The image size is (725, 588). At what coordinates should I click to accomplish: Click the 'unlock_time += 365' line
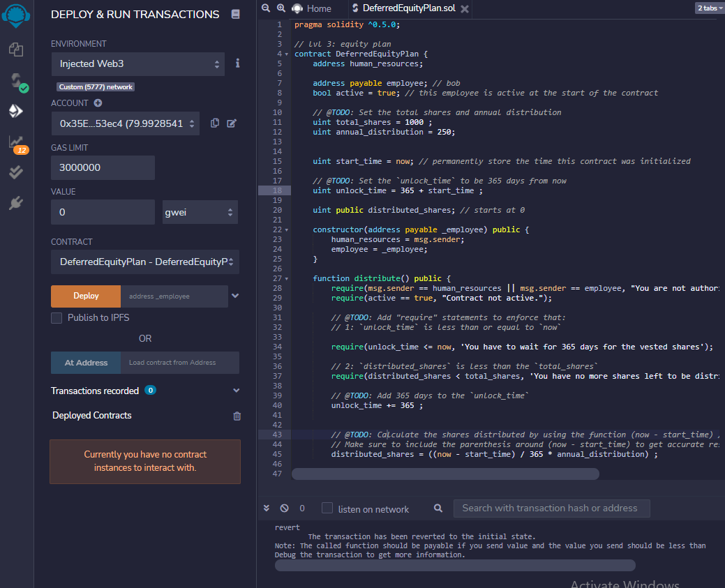click(377, 405)
